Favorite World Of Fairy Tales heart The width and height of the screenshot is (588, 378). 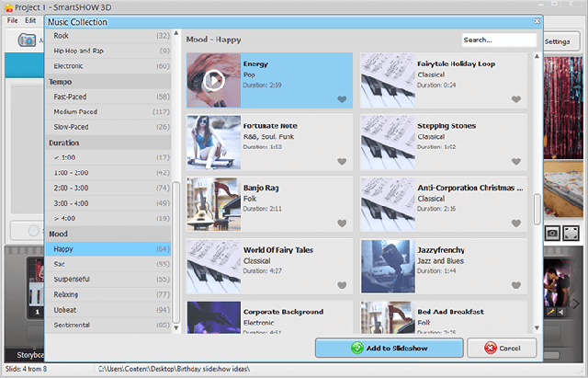(x=342, y=285)
